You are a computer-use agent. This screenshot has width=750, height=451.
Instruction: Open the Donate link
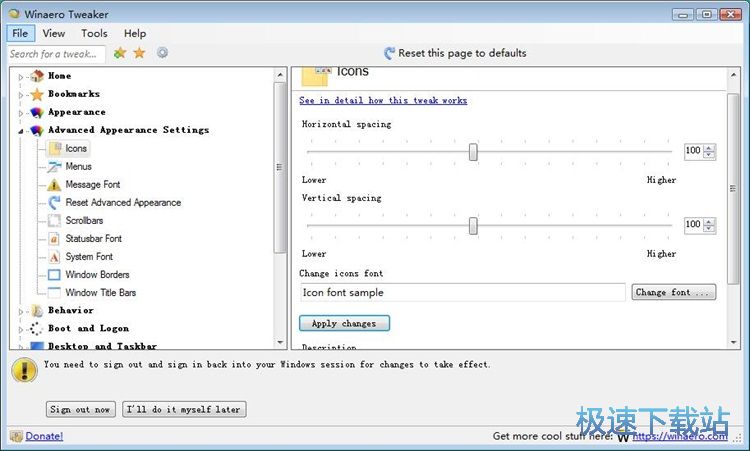click(44, 436)
